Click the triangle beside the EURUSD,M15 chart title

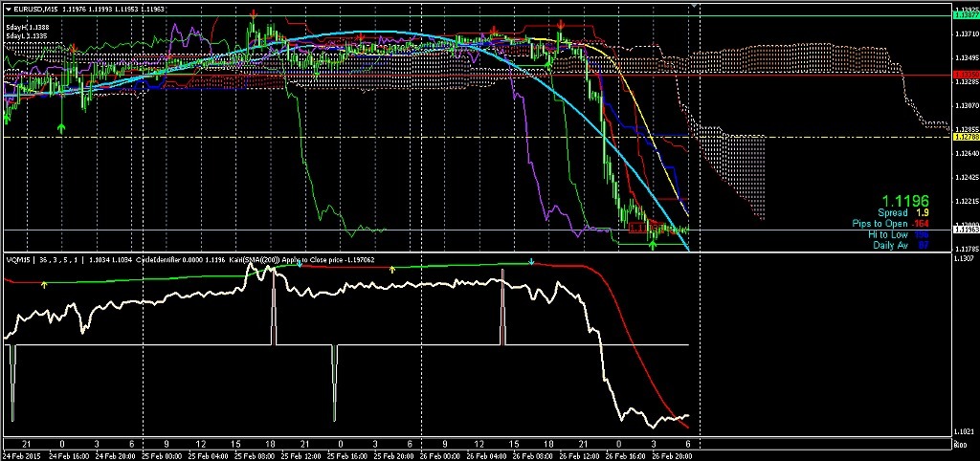click(x=6, y=10)
